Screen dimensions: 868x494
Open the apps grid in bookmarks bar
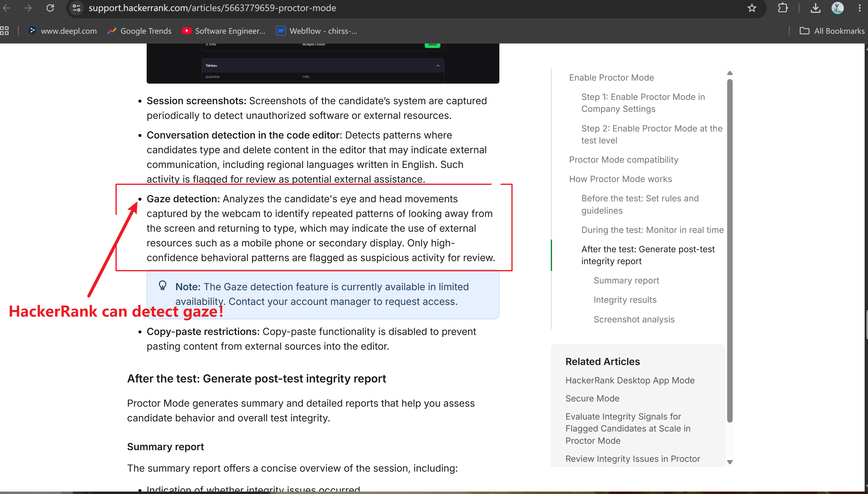4,31
